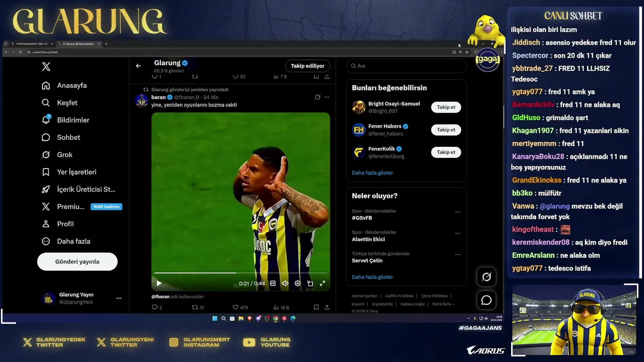Image resolution: width=644 pixels, height=362 pixels.
Task: Open @fbaran_0 handle link
Action: click(187, 97)
